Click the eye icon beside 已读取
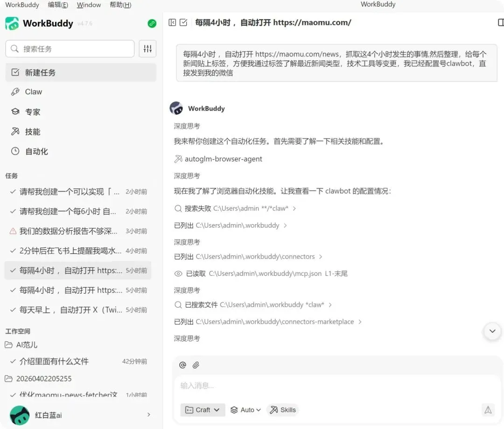504x429 pixels. point(178,274)
